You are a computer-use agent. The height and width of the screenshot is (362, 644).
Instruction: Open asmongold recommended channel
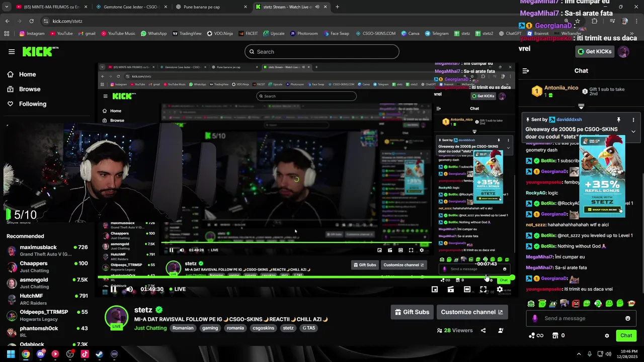coord(48,283)
